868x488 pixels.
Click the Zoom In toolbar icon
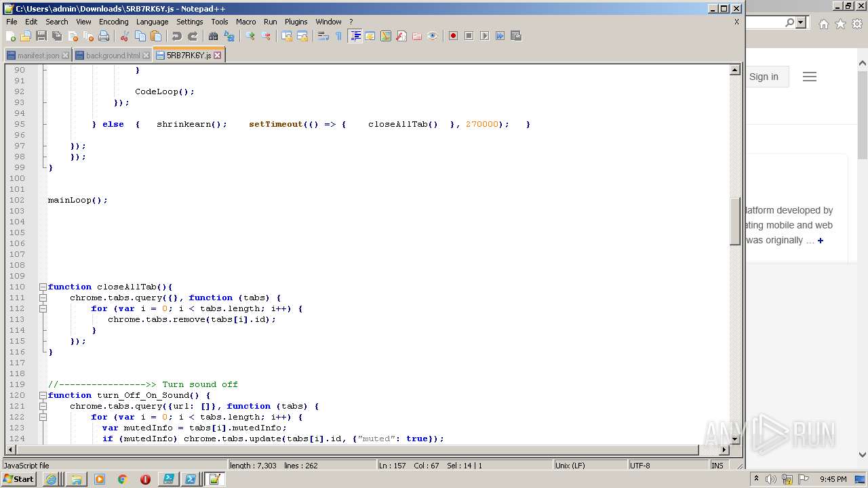(250, 36)
